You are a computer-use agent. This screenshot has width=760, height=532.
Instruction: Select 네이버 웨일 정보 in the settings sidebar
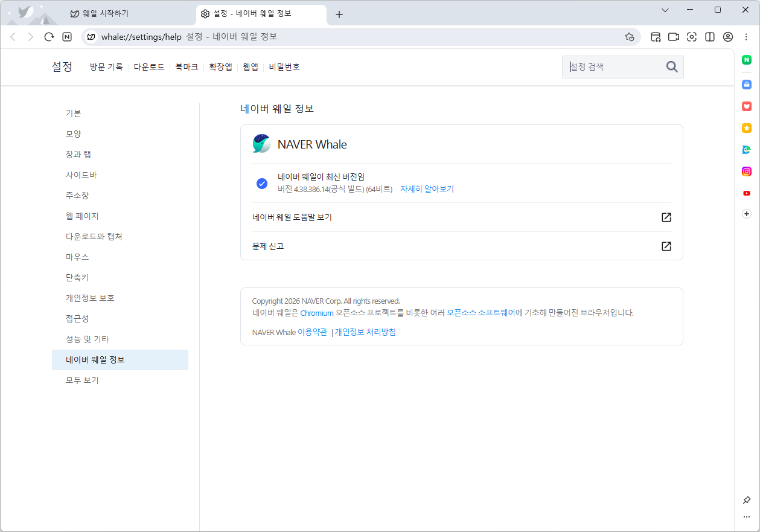[120, 360]
